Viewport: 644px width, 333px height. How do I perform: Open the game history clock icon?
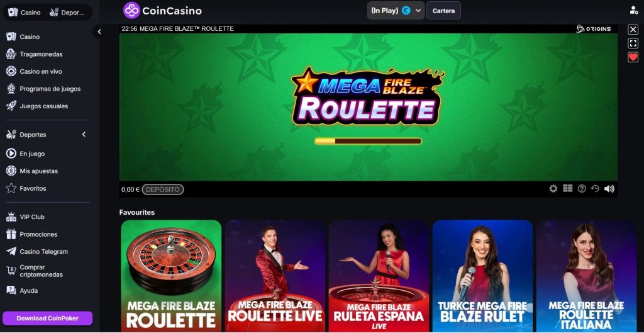pos(595,189)
